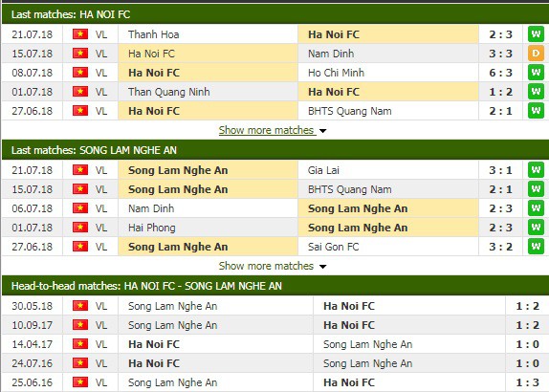Click Vietnam flag on 10.09.17 head-to-head row

coord(80,325)
